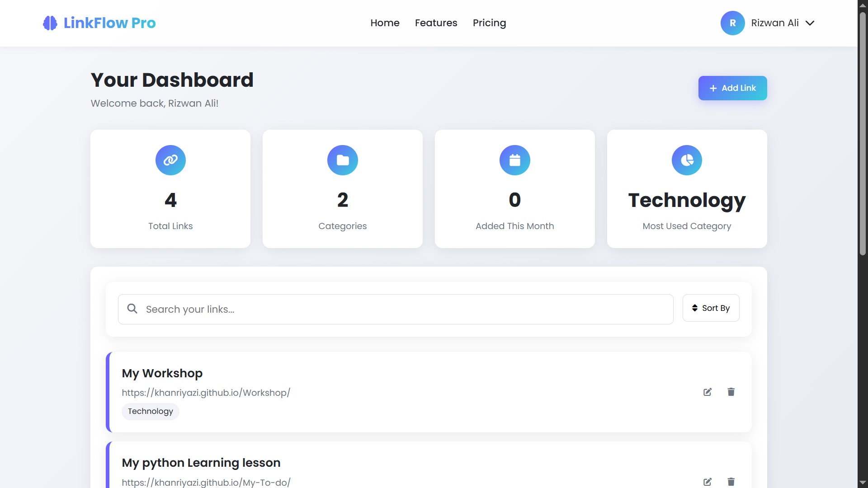
Task: Click the edit icon for My Workshop
Action: [708, 392]
